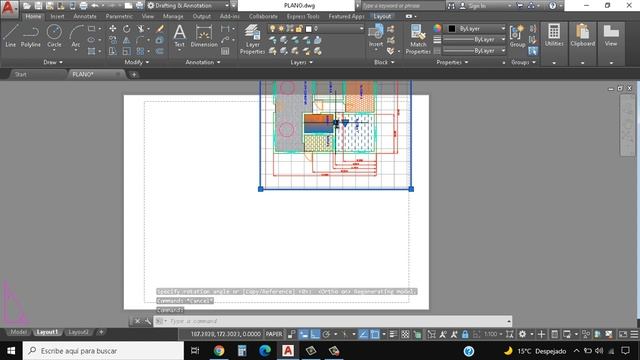Image resolution: width=640 pixels, height=360 pixels.
Task: Pick the Dimension tool
Action: click(204, 36)
